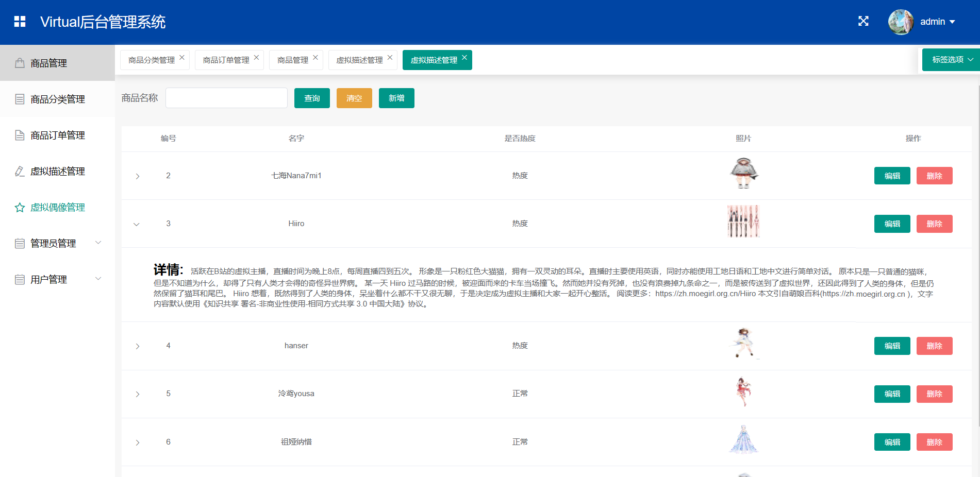Expand the 用户管理 submenu arrow
Screen dimensions: 980x477
tap(98, 279)
